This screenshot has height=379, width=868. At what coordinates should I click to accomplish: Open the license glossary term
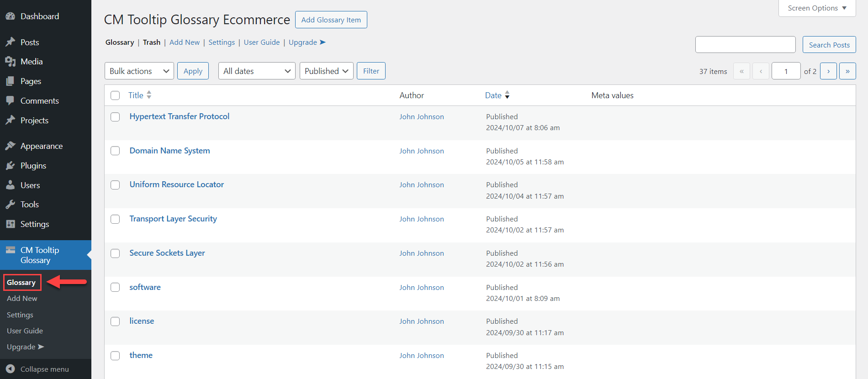click(x=142, y=321)
